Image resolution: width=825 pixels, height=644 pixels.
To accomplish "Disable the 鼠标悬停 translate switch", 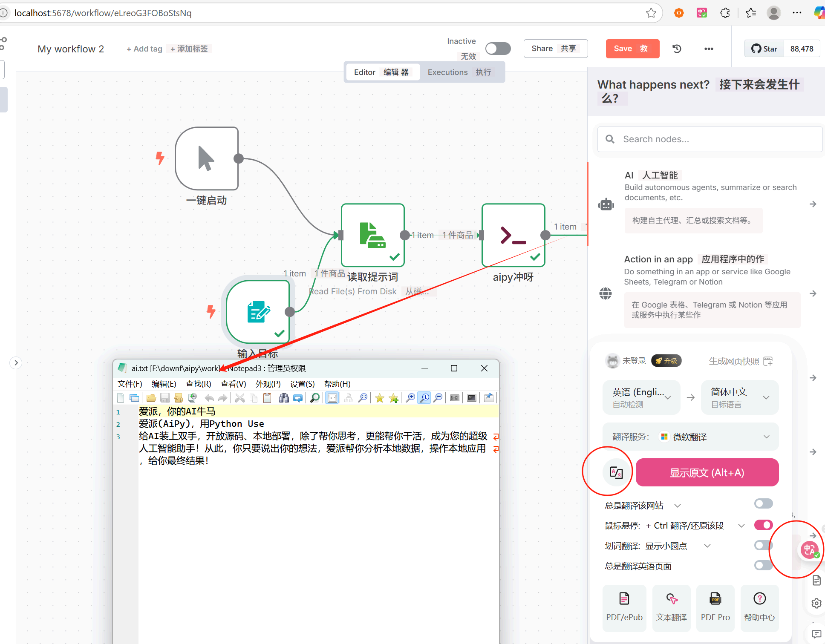I will 763,525.
